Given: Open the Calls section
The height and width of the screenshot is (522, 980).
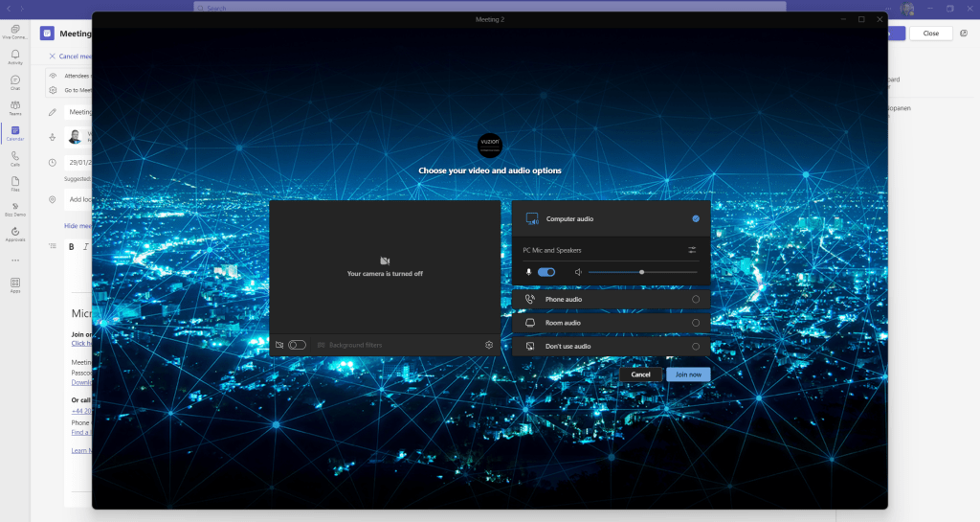Looking at the screenshot, I should (x=15, y=158).
